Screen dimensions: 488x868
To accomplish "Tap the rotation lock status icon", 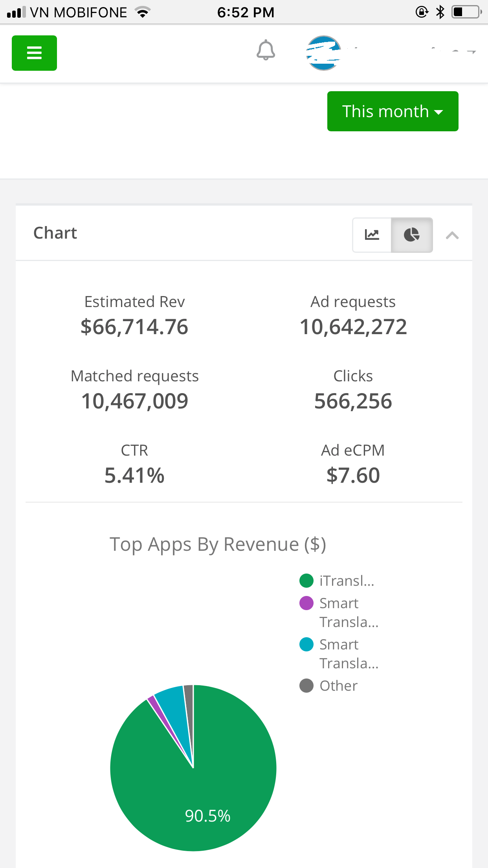I will [422, 12].
